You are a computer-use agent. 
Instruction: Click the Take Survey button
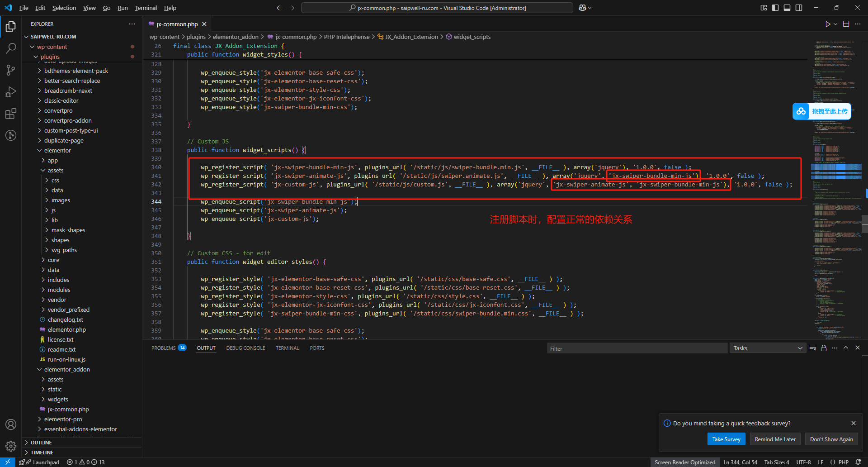[726, 439]
